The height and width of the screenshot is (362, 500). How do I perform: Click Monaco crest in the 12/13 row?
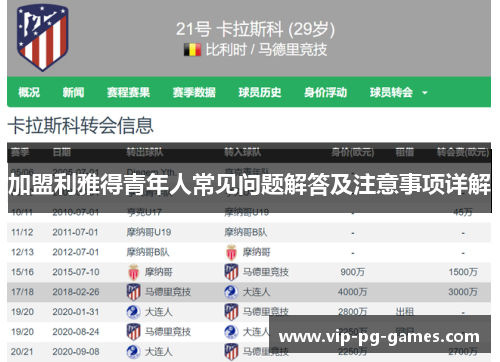tap(231, 252)
